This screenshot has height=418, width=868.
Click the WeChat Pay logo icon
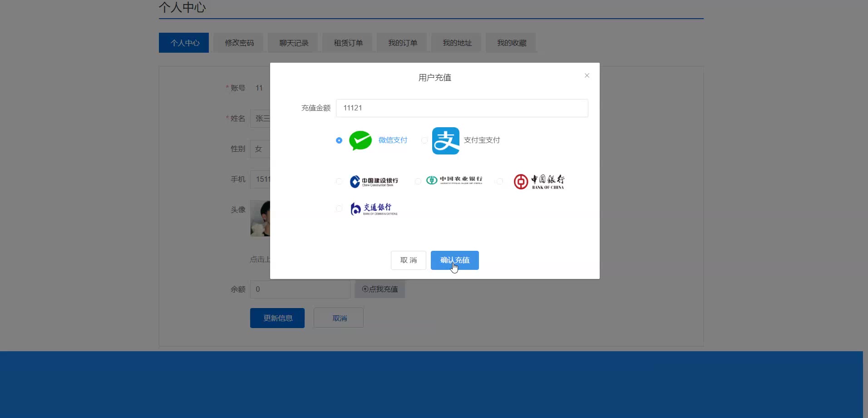360,140
